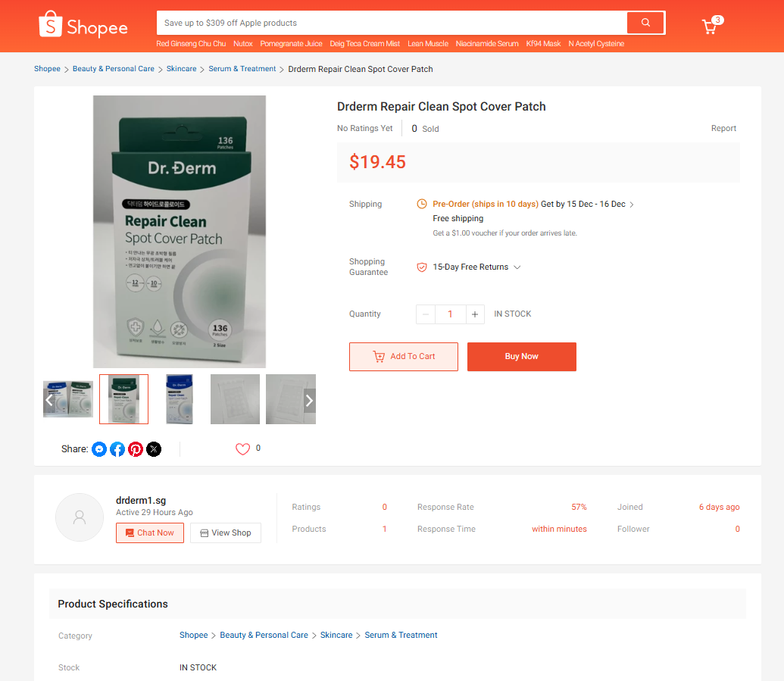Increase quantity with plus button
Image resolution: width=784 pixels, height=681 pixels.
pyautogui.click(x=475, y=314)
